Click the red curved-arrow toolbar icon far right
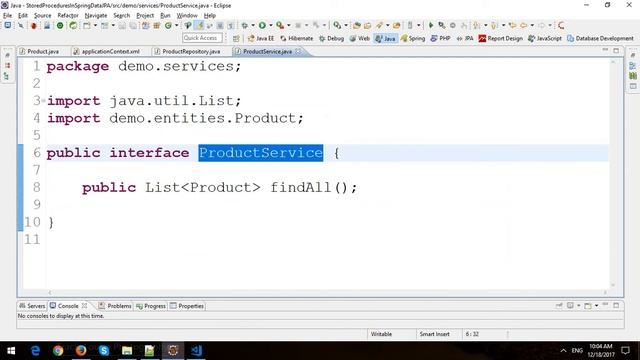 click(x=561, y=25)
